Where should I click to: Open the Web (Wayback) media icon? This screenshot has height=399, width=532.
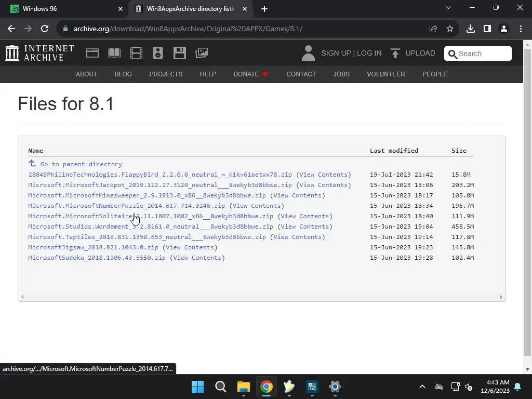92,54
